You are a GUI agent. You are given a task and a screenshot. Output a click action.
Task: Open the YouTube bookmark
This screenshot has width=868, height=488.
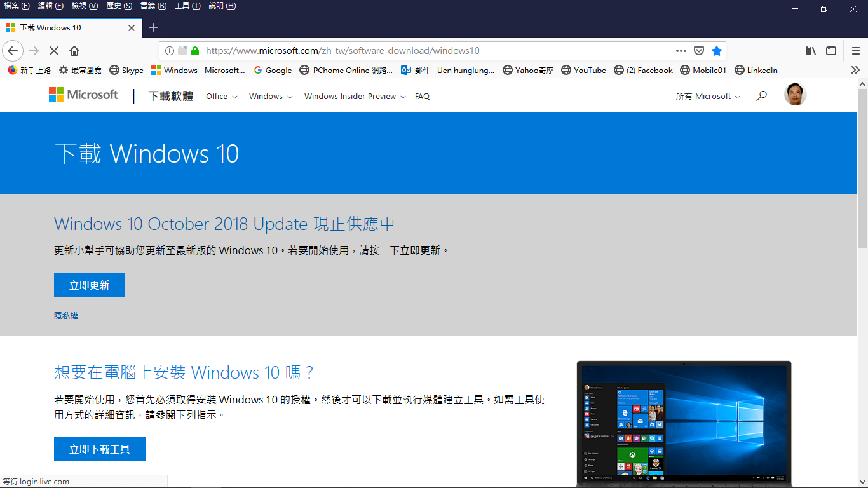coord(584,70)
